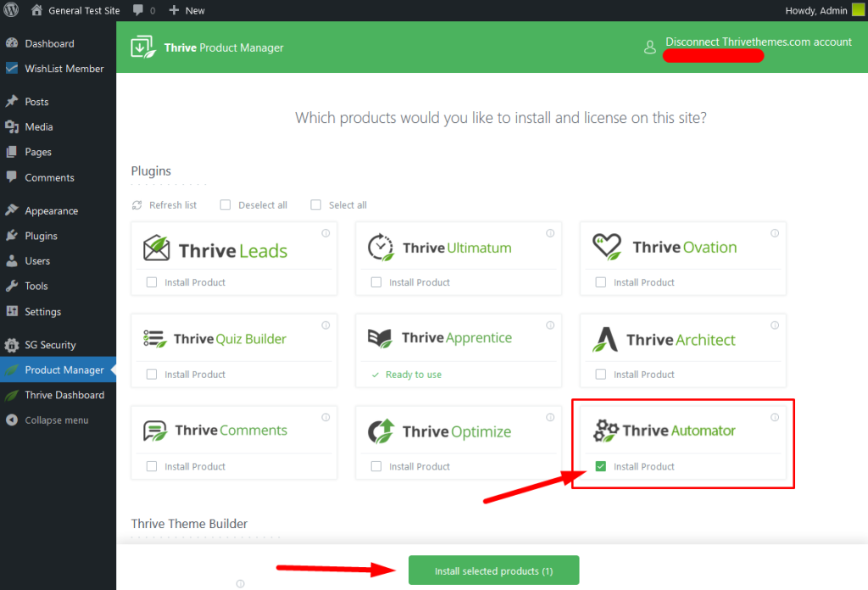The width and height of the screenshot is (868, 590).
Task: Click the WordPress logo icon
Action: pyautogui.click(x=11, y=10)
